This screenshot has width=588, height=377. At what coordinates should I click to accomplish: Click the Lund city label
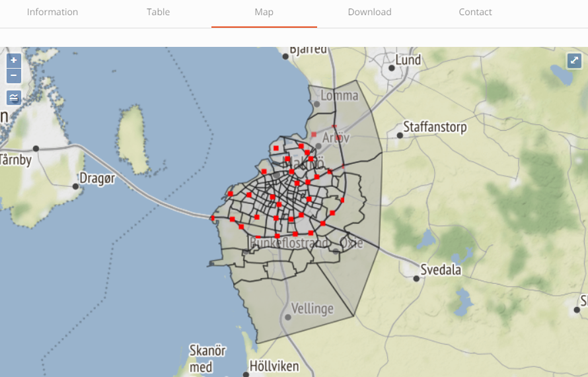tap(408, 60)
